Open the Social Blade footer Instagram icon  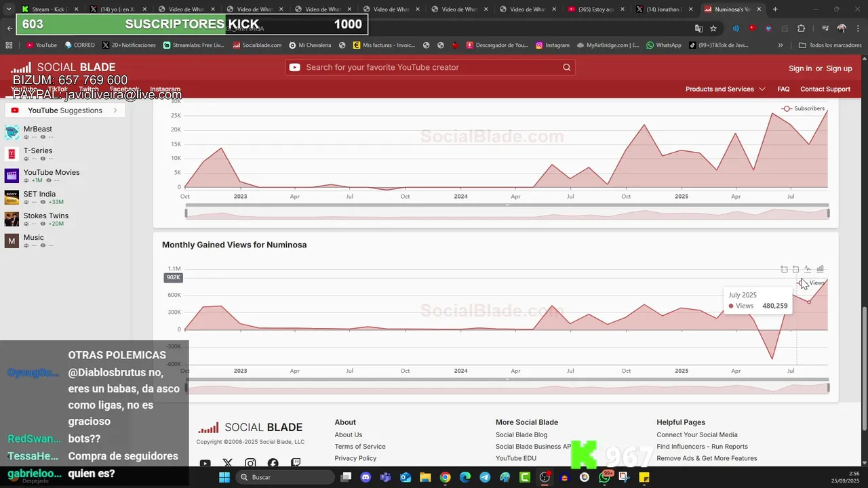[250, 464]
